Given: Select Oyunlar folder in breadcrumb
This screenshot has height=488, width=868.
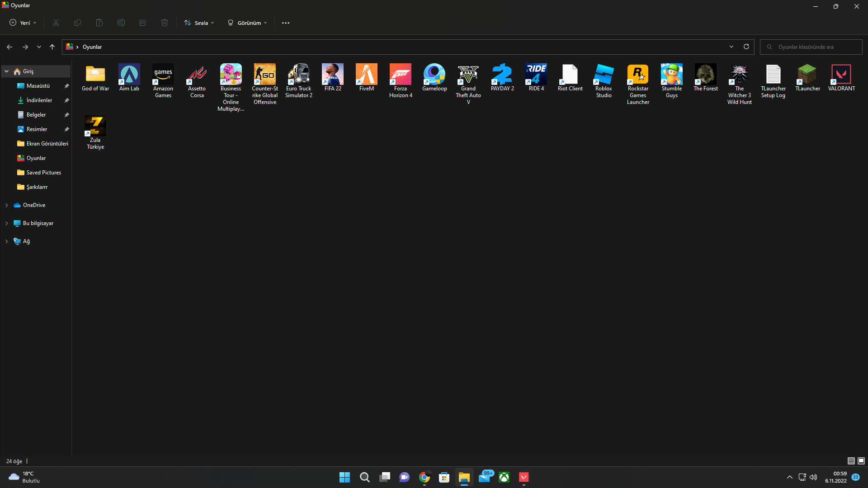Looking at the screenshot, I should click(92, 47).
